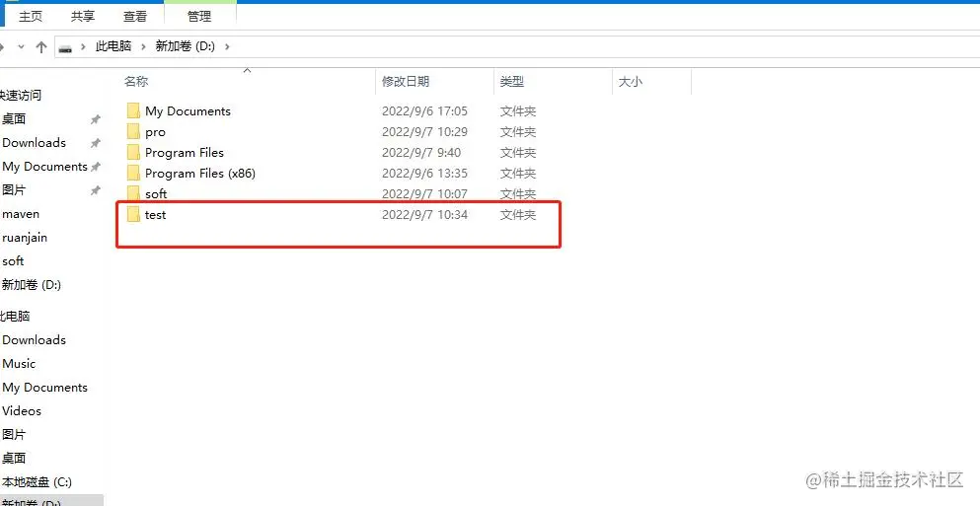This screenshot has width=980, height=506.
Task: Expand chevron before 此电脑 breadcrumb
Action: [83, 47]
